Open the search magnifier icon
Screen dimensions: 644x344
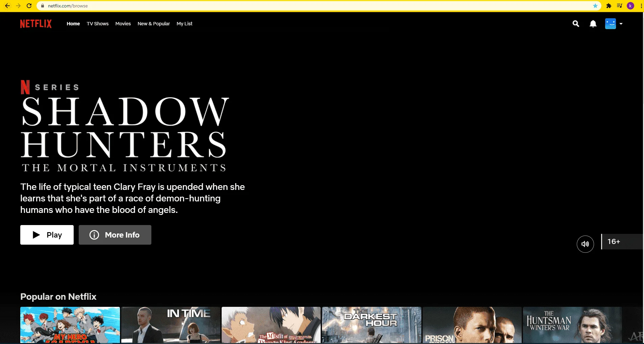point(576,24)
